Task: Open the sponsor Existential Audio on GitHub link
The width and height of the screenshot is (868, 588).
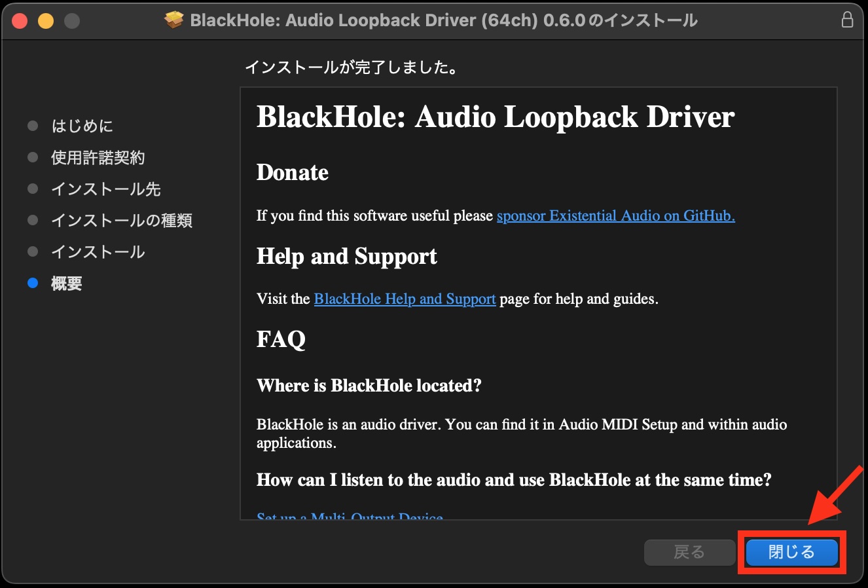Action: click(x=616, y=215)
